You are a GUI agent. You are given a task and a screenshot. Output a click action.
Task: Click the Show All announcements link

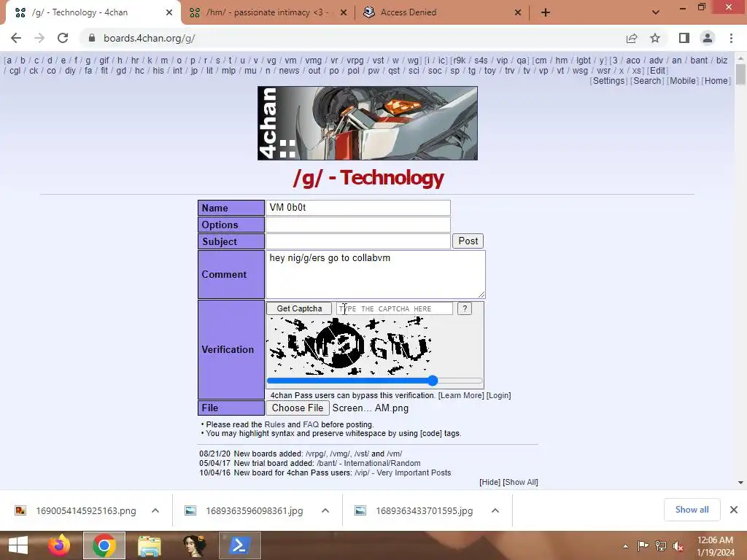tap(520, 482)
